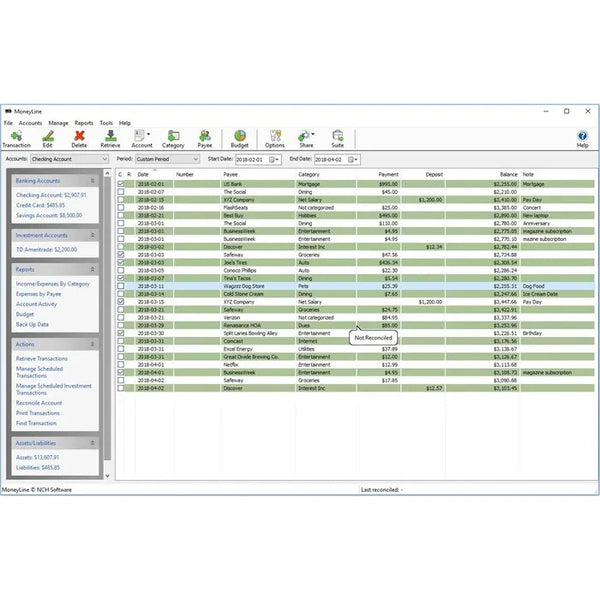Select the Great Divide Brewing Co. payee cell
This screenshot has width=600, height=600.
coord(258,357)
